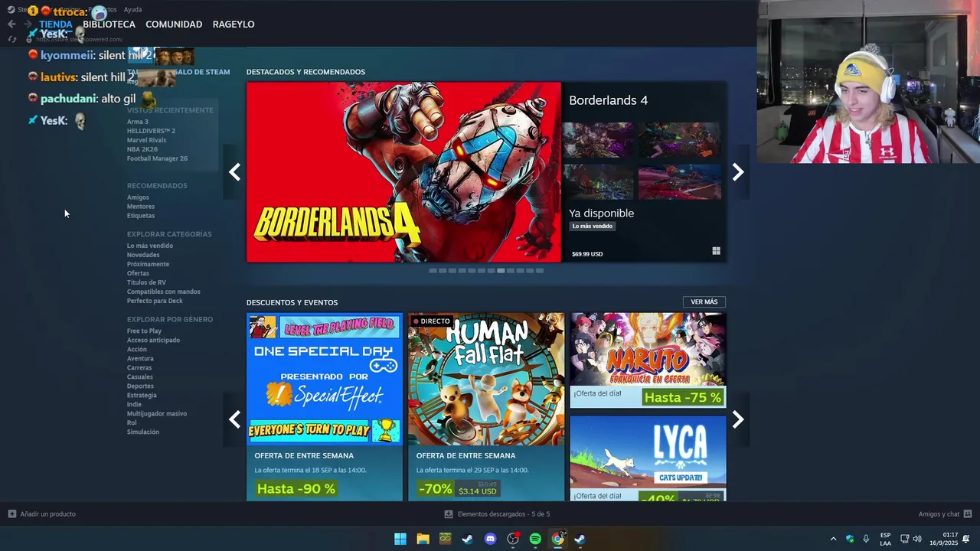Screen dimensions: 980x551
Task: Open the TIENDA store tab
Action: 56,24
